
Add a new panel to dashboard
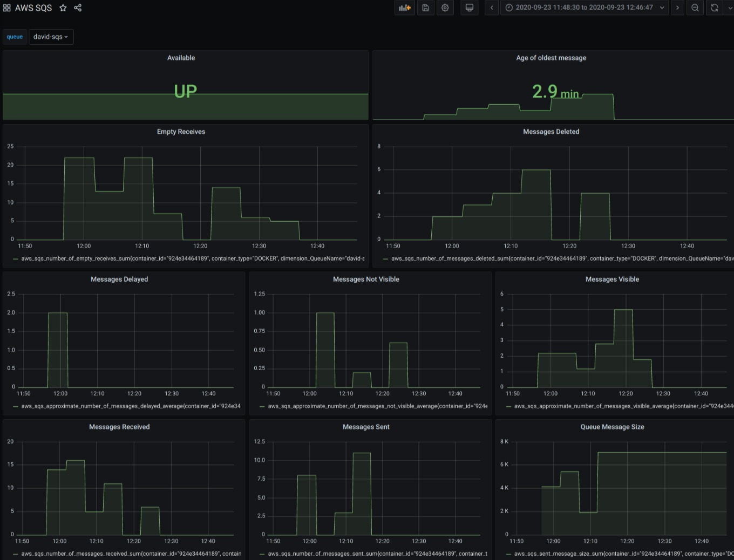point(405,8)
